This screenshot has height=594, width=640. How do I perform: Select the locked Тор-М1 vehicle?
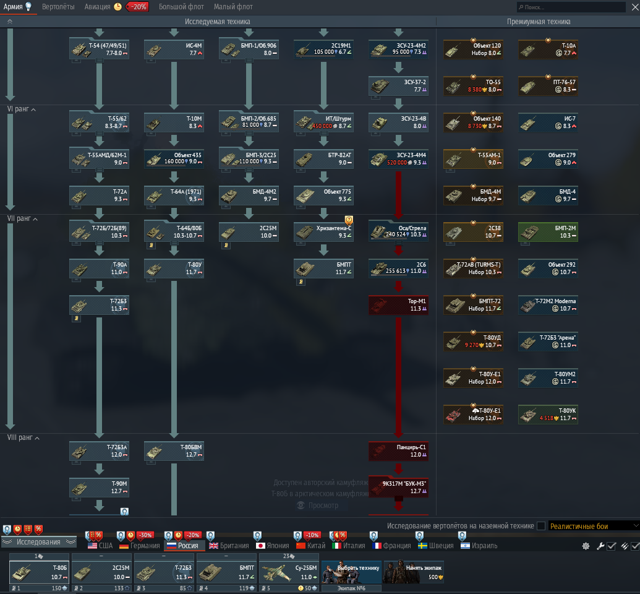point(398,305)
